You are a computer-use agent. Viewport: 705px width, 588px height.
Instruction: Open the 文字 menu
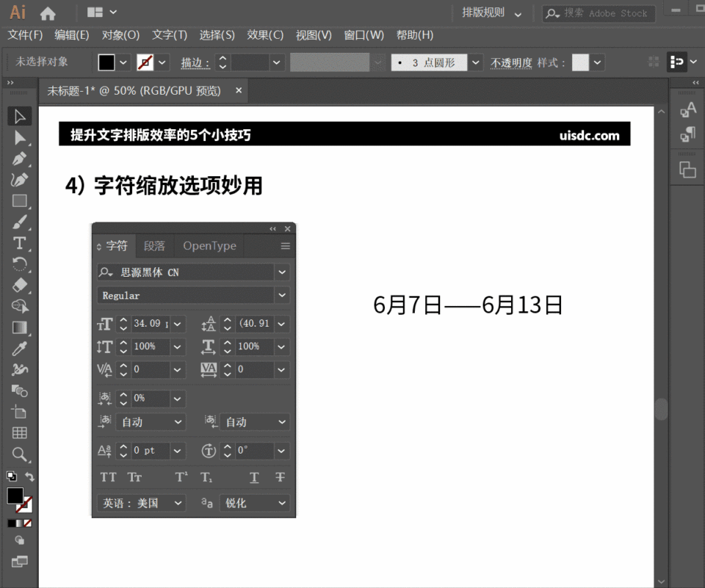click(x=169, y=35)
